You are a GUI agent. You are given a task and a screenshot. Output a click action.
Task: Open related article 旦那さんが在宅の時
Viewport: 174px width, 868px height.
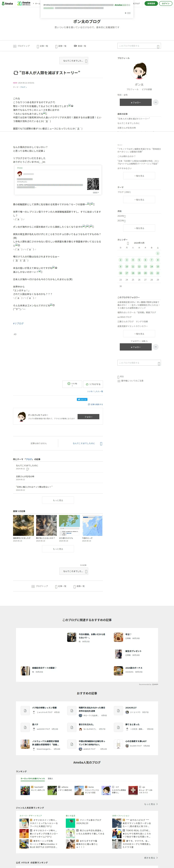pos(25,476)
